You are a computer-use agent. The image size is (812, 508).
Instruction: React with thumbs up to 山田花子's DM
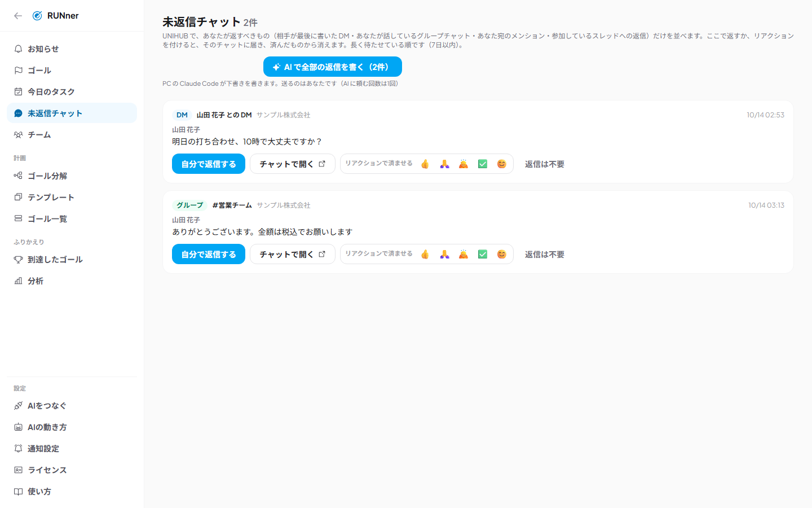(x=425, y=164)
